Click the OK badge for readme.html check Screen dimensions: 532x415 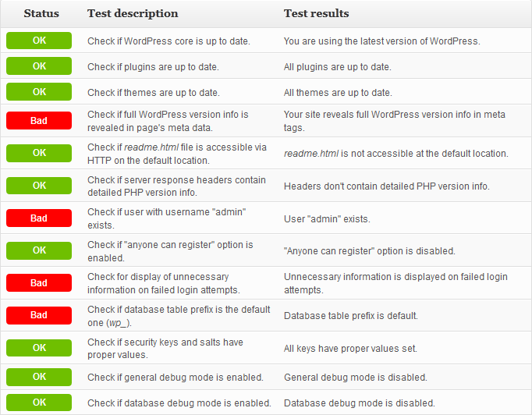point(39,153)
